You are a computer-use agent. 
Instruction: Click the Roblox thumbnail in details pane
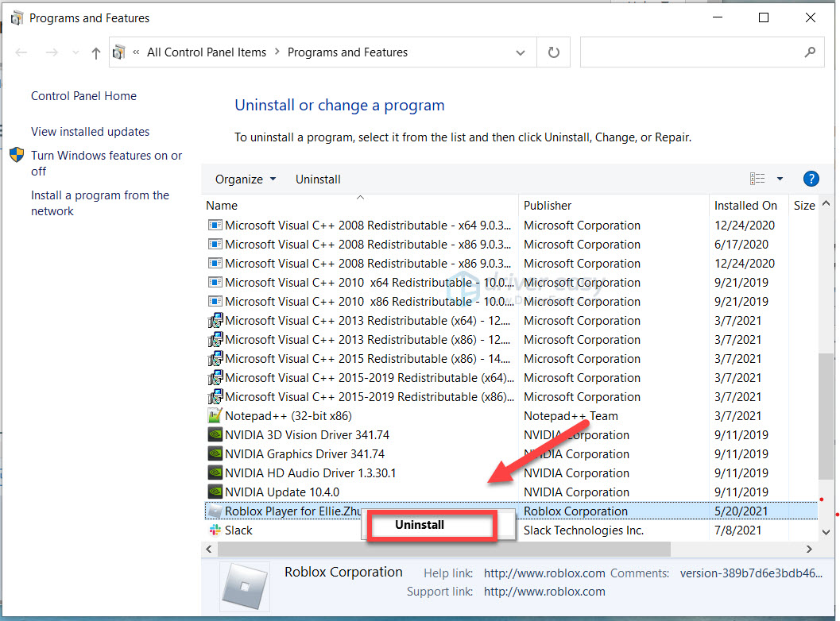(245, 587)
